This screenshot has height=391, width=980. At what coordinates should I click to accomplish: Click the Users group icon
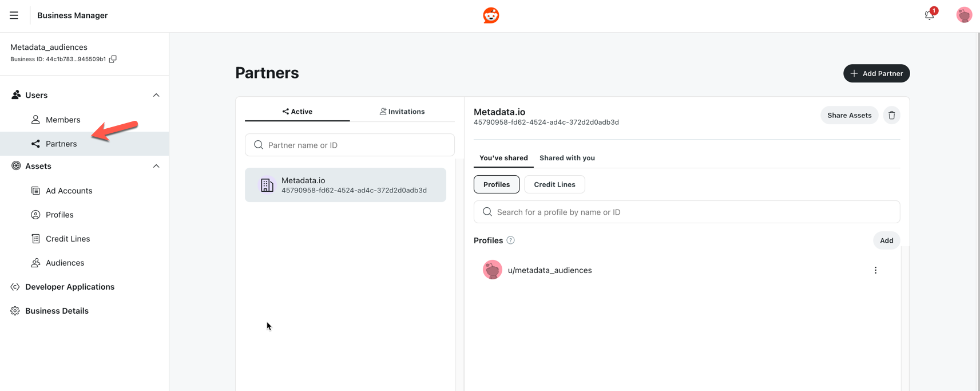click(16, 95)
